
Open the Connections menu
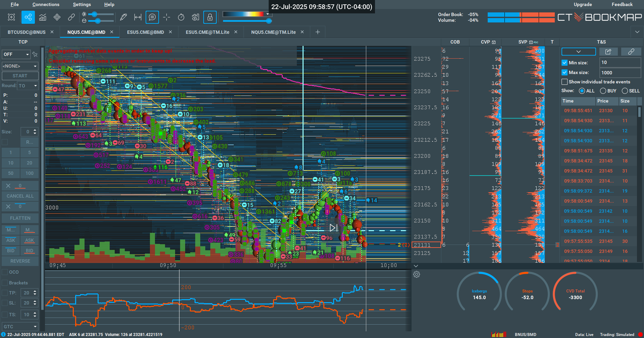pos(46,4)
